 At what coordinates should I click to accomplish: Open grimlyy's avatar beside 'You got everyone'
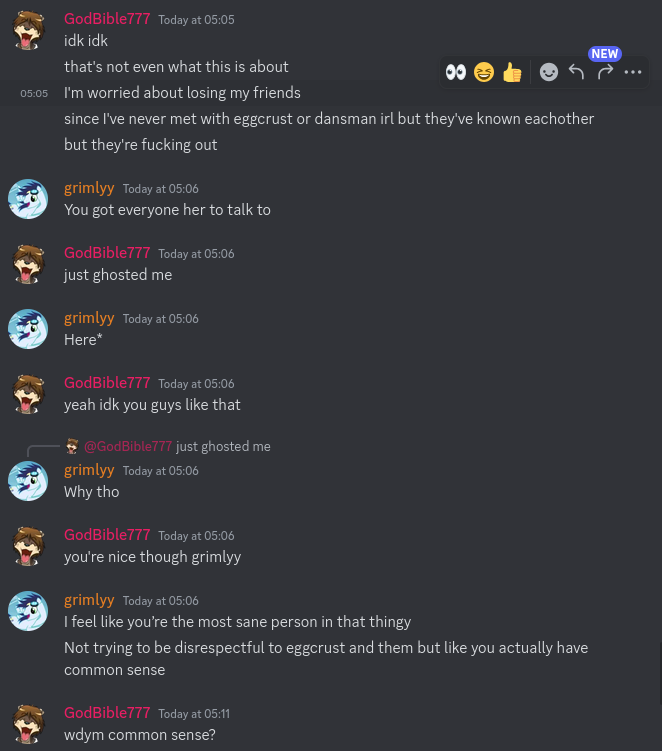click(28, 199)
